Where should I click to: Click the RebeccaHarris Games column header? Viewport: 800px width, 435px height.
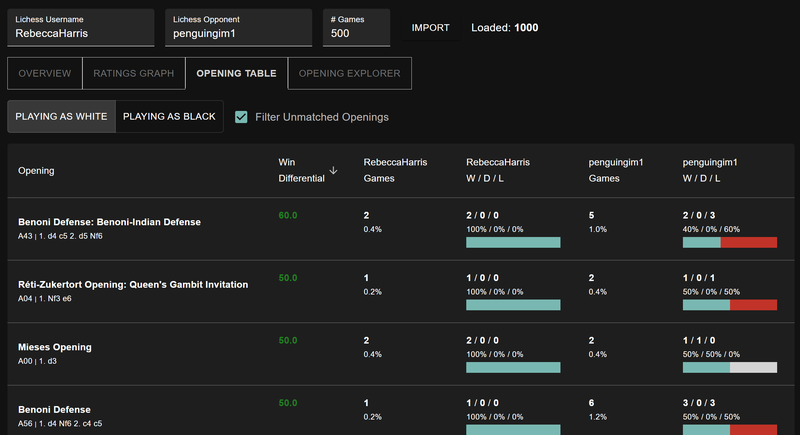[394, 170]
